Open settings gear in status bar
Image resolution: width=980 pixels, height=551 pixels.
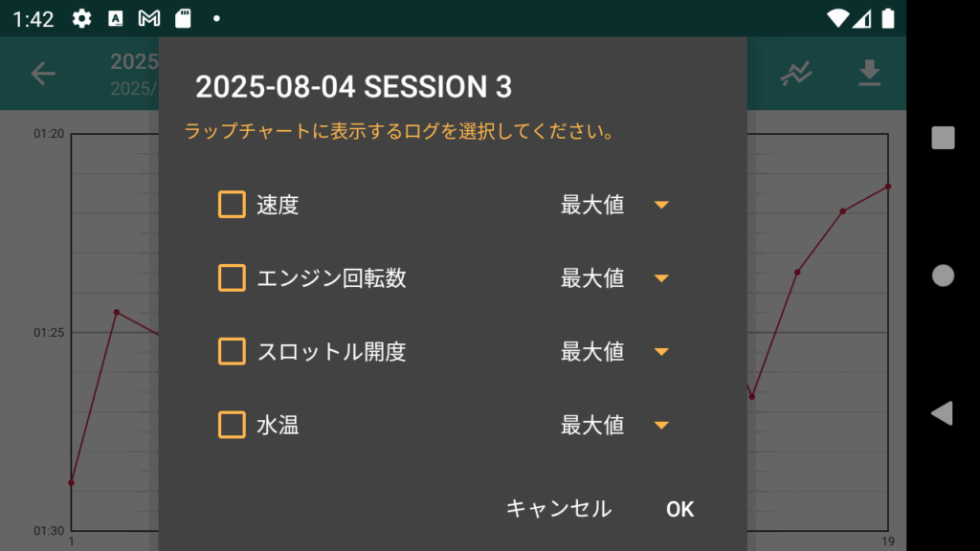tap(81, 19)
